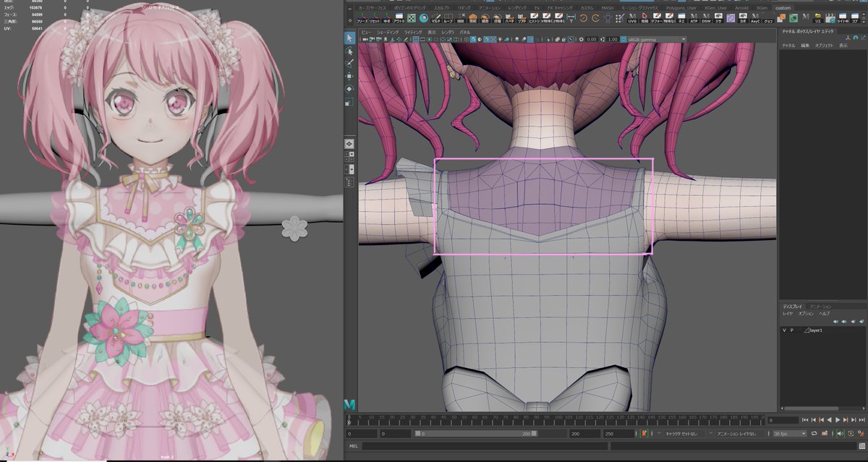Open the パネル viewport menu
868x462 pixels.
[x=465, y=33]
